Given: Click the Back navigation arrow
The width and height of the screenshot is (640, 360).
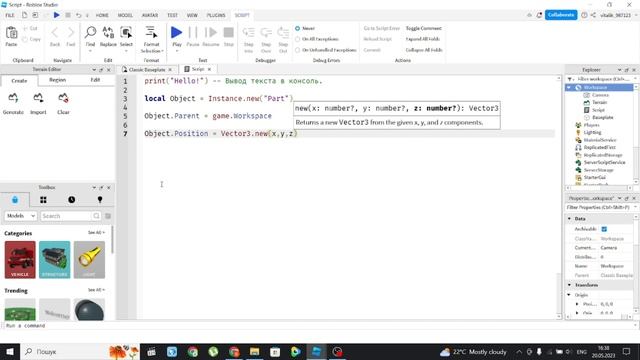Looking at the screenshot, I should coord(55,32).
